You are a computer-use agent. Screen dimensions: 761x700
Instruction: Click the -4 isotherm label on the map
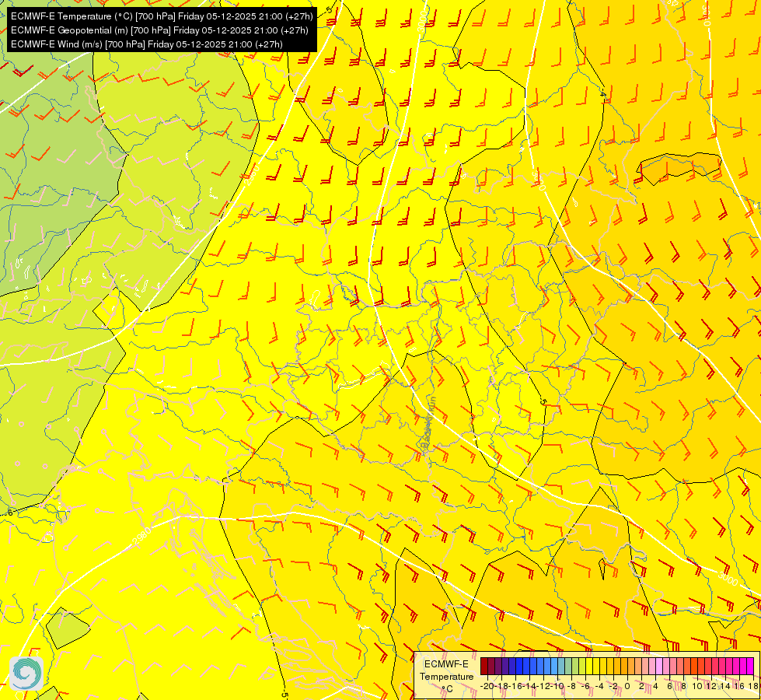(x=602, y=93)
